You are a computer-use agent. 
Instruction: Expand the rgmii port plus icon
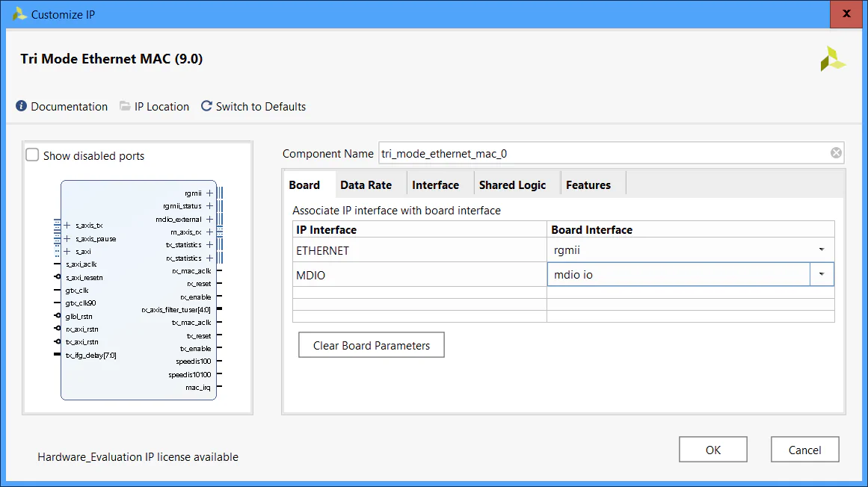210,193
